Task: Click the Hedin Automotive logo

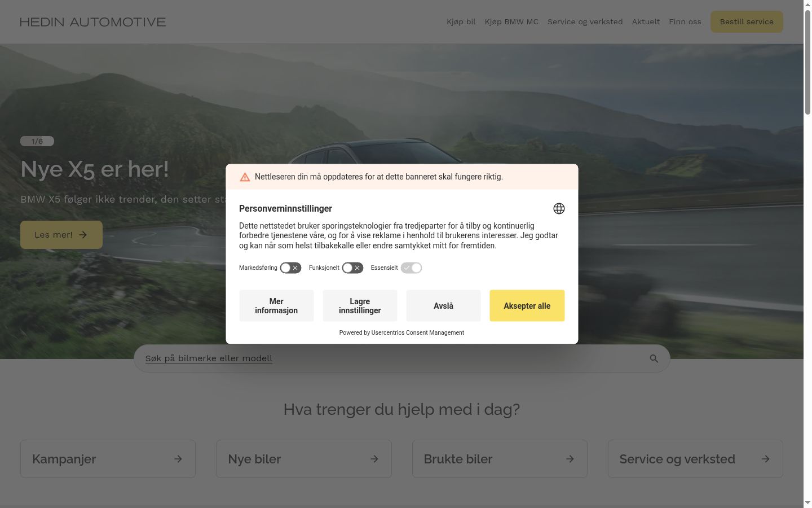Action: (x=93, y=22)
